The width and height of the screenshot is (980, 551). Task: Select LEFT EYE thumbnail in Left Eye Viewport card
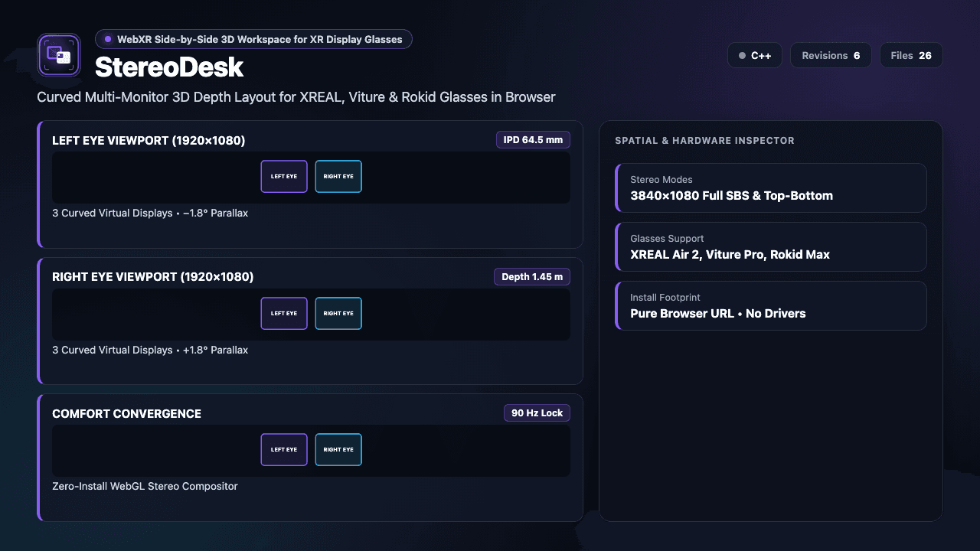pyautogui.click(x=284, y=176)
